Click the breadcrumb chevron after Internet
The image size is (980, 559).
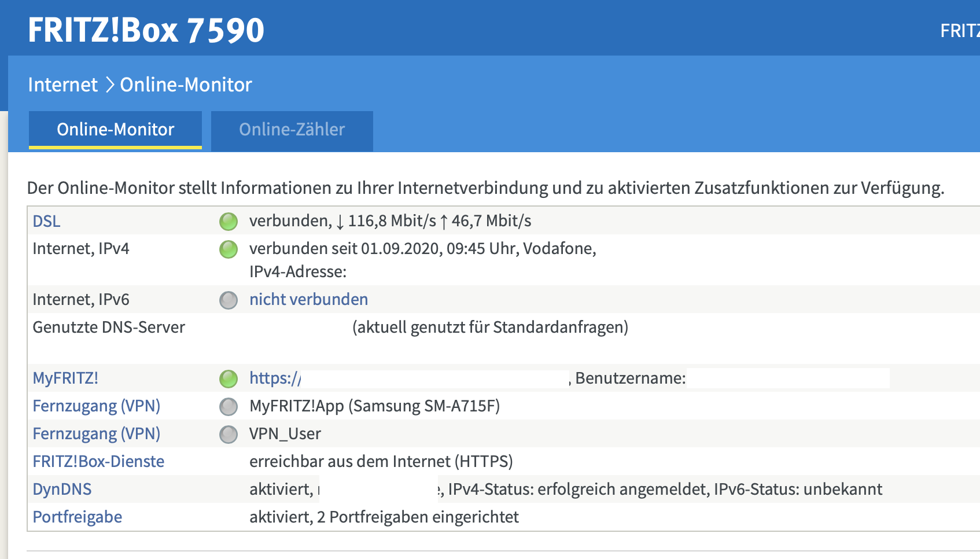[x=109, y=85]
